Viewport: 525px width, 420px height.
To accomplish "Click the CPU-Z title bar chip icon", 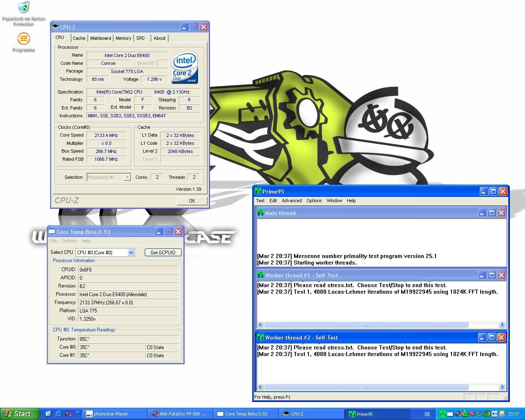I will click(55, 27).
